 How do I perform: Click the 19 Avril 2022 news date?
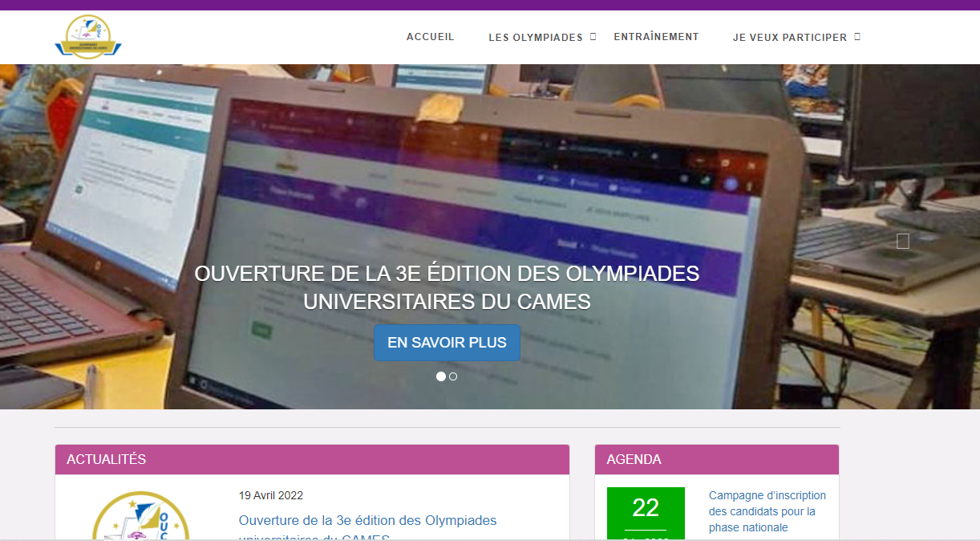coord(271,495)
